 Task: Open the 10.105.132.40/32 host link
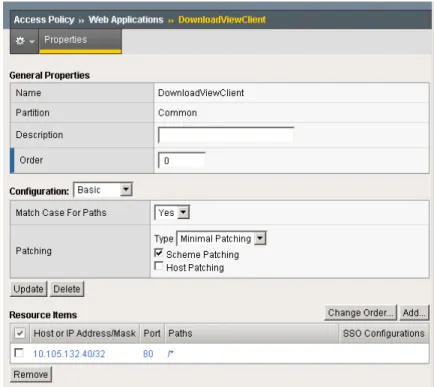(69, 354)
